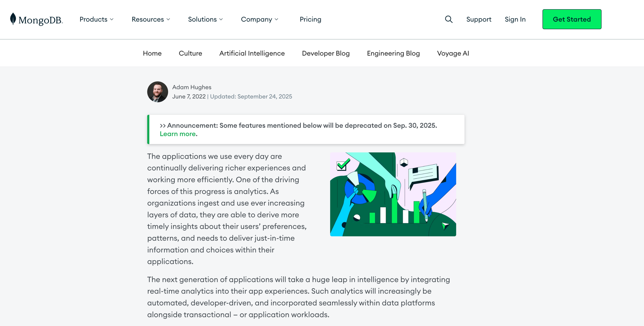Click Adam Hughes author avatar
Viewport: 644px width, 326px height.
click(x=158, y=92)
